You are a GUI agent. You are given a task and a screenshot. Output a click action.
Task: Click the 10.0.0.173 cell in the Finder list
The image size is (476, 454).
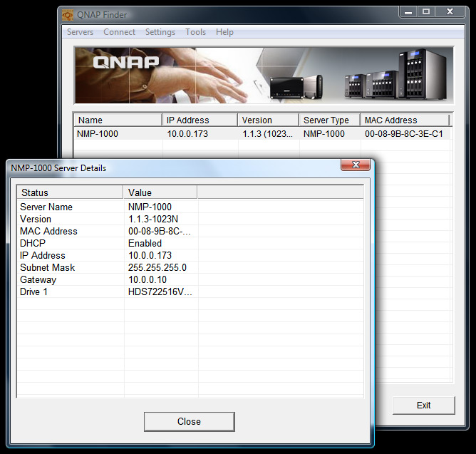click(187, 133)
